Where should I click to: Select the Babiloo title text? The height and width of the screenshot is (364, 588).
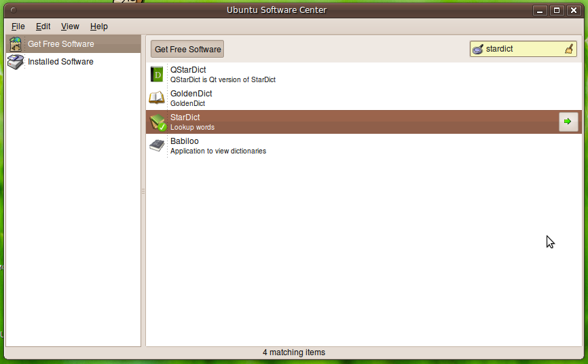pyautogui.click(x=185, y=141)
